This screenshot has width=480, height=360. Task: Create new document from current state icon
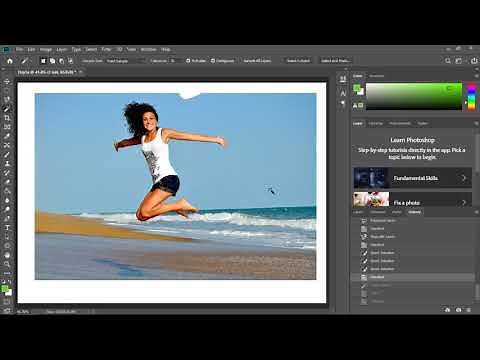point(447,310)
